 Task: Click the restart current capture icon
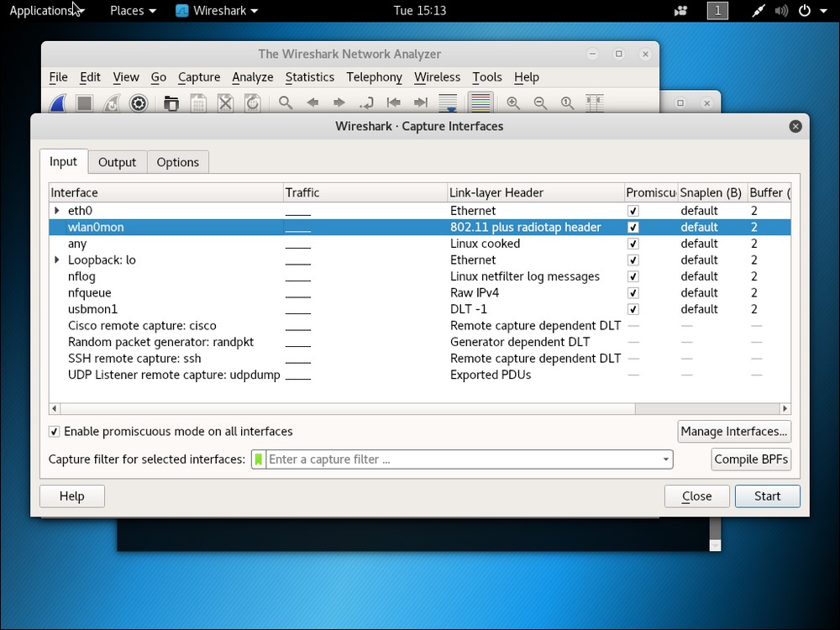[112, 102]
